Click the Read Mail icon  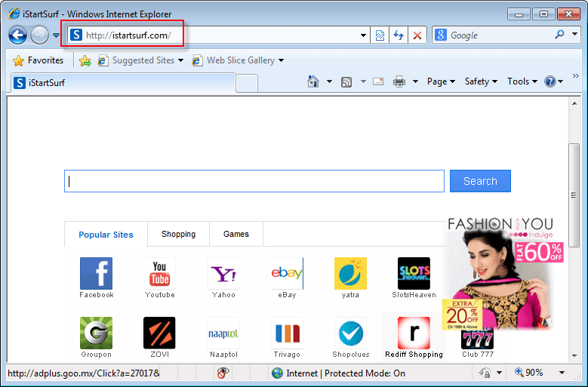click(378, 81)
